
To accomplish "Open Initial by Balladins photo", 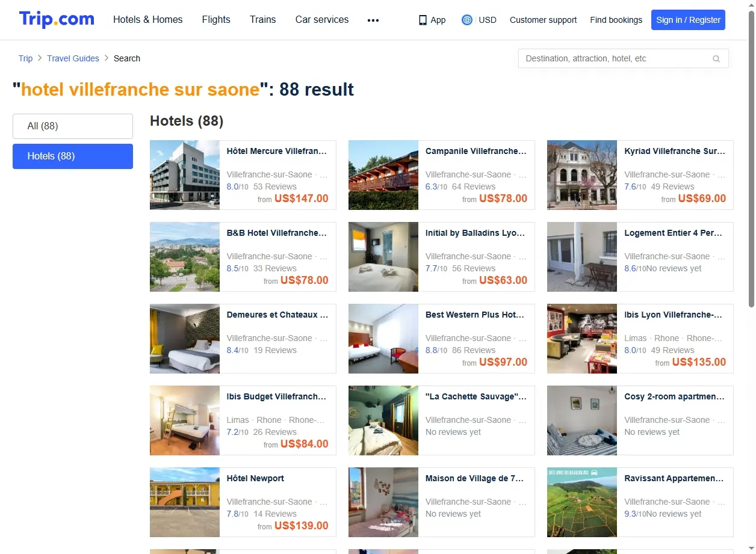I will click(x=383, y=257).
